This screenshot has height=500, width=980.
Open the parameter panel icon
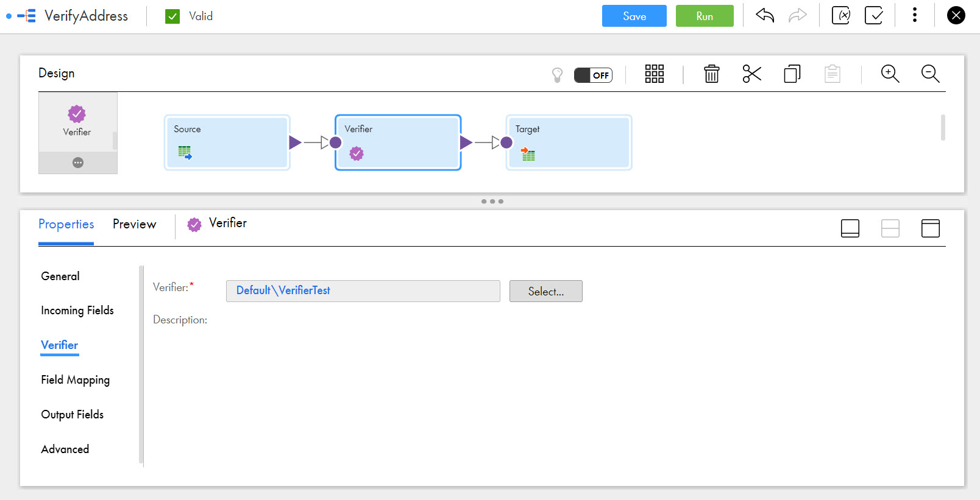tap(841, 15)
